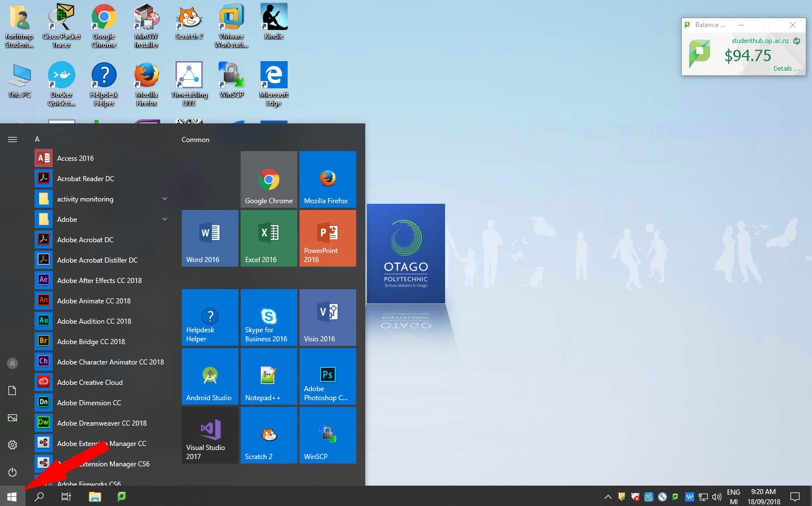Select the Kindle desktop shortcut
This screenshot has width=812, height=506.
click(x=274, y=22)
